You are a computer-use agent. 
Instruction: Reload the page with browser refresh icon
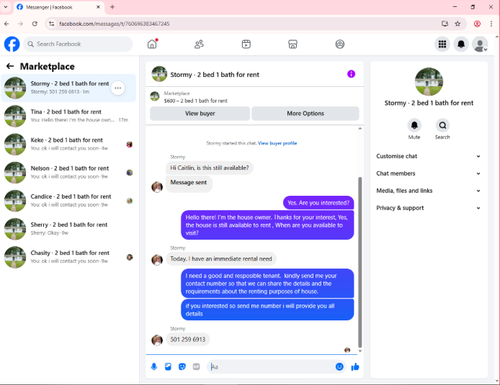point(34,24)
